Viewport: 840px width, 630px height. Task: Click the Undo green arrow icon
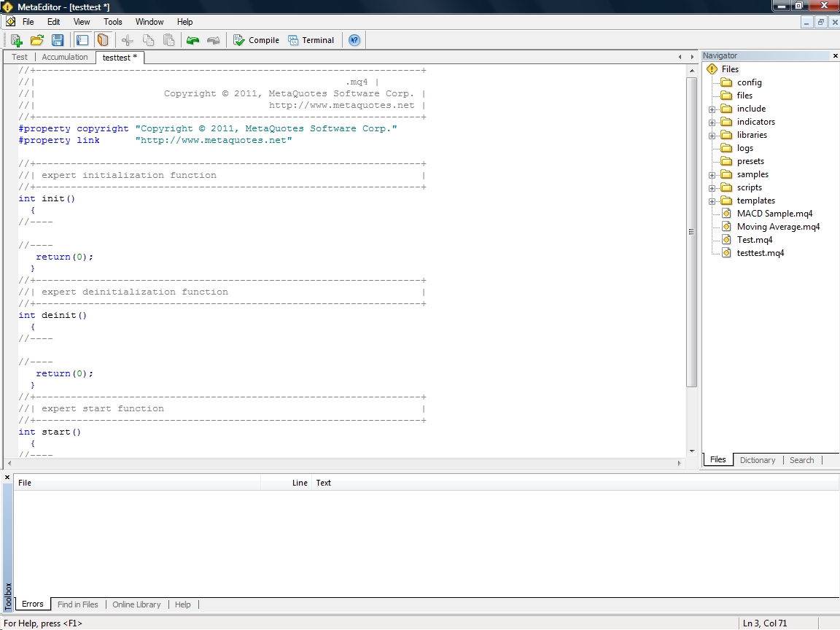pos(192,40)
